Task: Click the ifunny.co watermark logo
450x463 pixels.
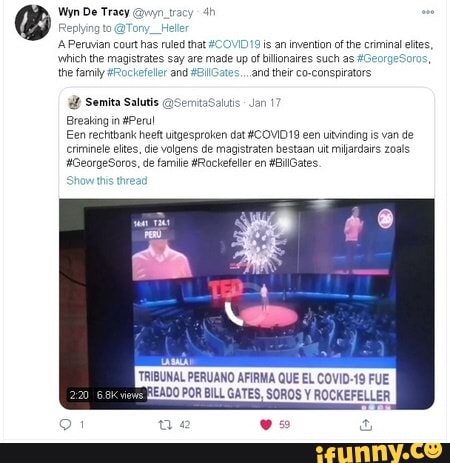Action: (x=379, y=453)
